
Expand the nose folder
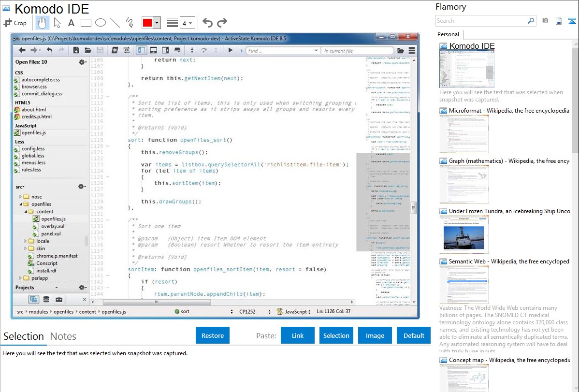[x=20, y=197]
